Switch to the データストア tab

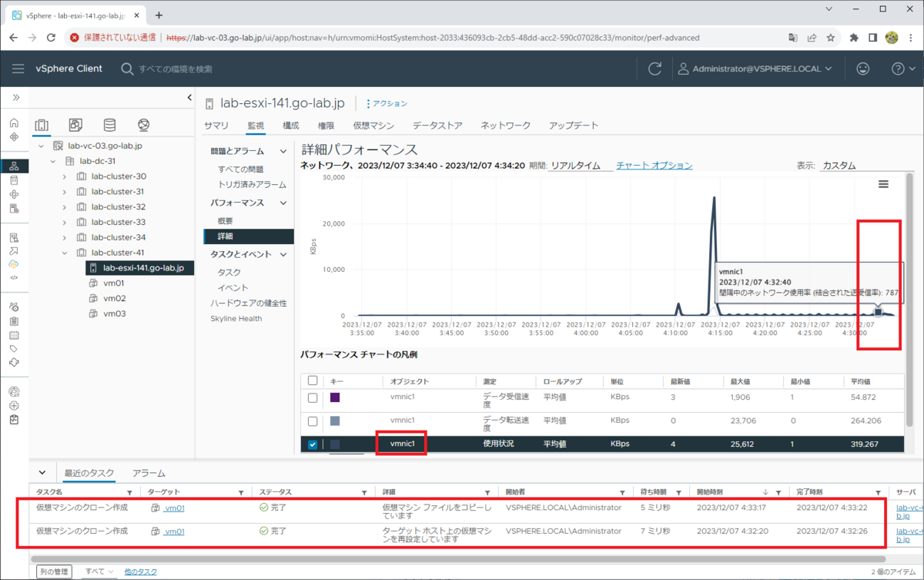point(437,126)
